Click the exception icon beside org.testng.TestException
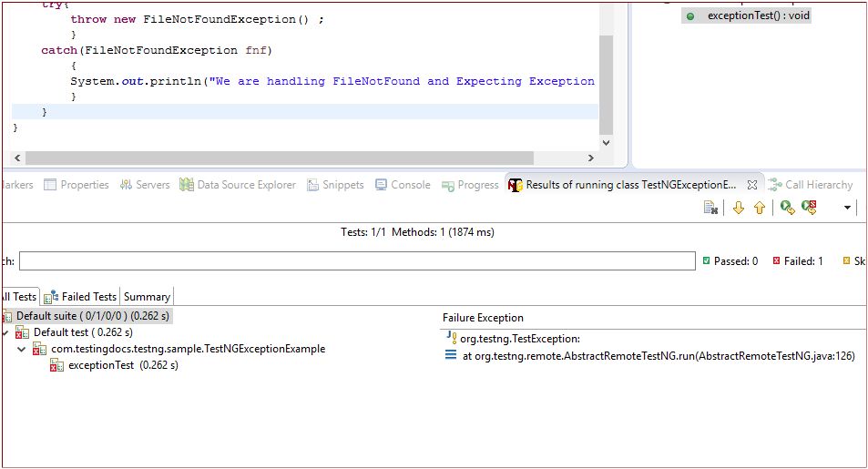The height and width of the screenshot is (469, 868). coord(451,337)
